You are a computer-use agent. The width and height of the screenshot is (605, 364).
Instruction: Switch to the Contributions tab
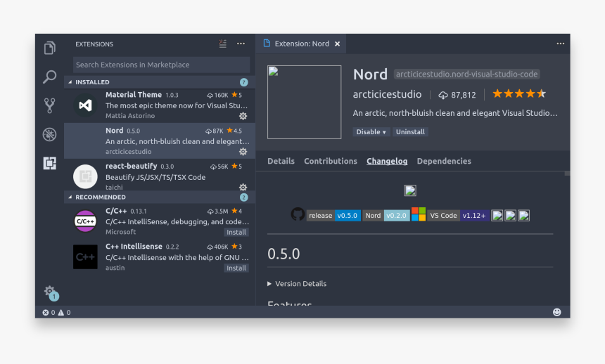pos(331,161)
